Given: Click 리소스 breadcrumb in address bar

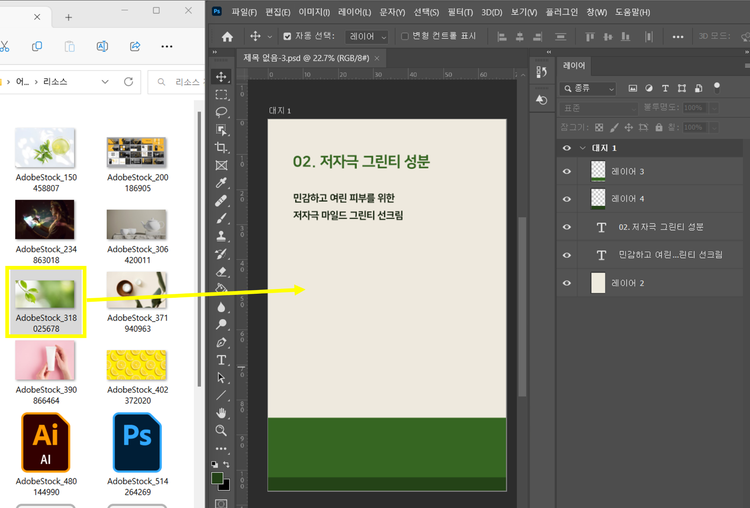Looking at the screenshot, I should pos(55,82).
